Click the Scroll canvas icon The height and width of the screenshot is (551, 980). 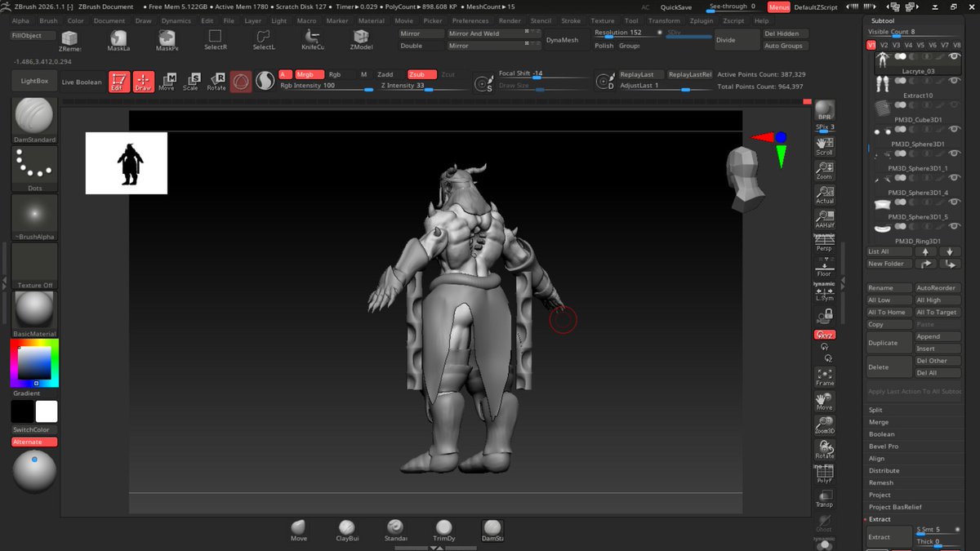[x=825, y=146]
